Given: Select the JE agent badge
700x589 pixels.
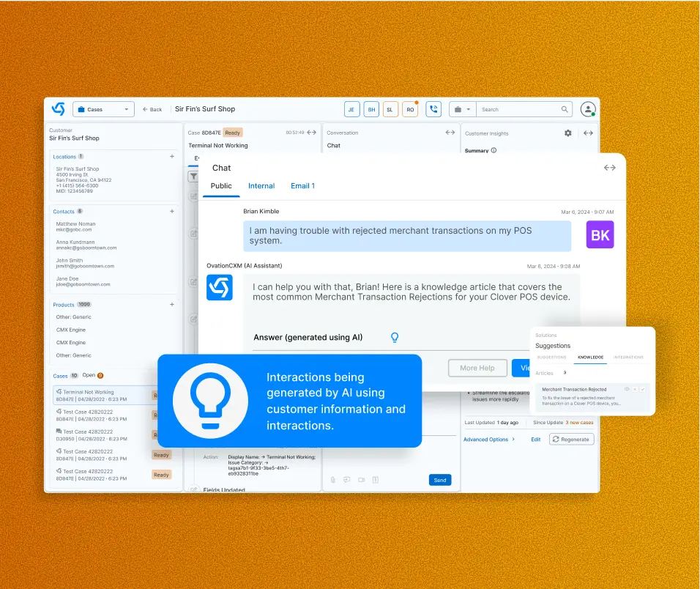Looking at the screenshot, I should click(x=351, y=109).
